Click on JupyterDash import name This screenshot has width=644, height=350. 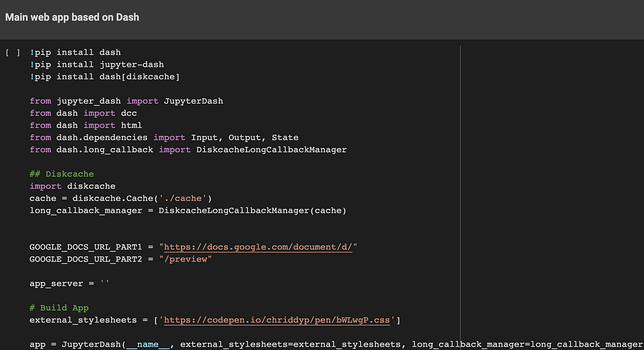(194, 101)
